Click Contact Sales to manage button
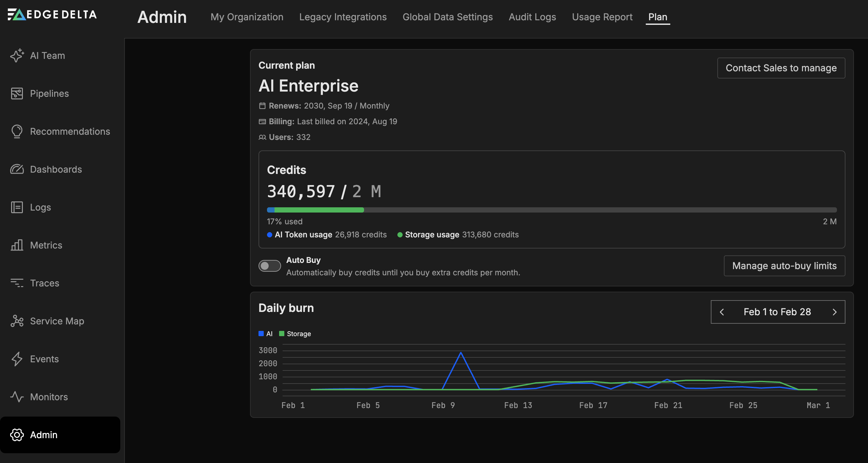The height and width of the screenshot is (463, 868). tap(781, 68)
